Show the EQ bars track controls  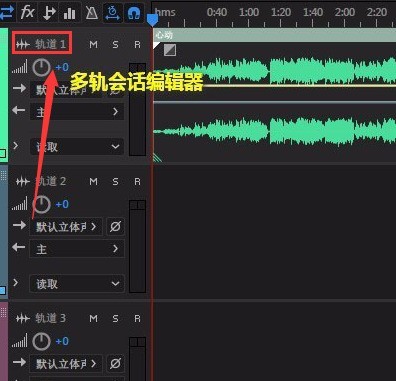pos(69,12)
